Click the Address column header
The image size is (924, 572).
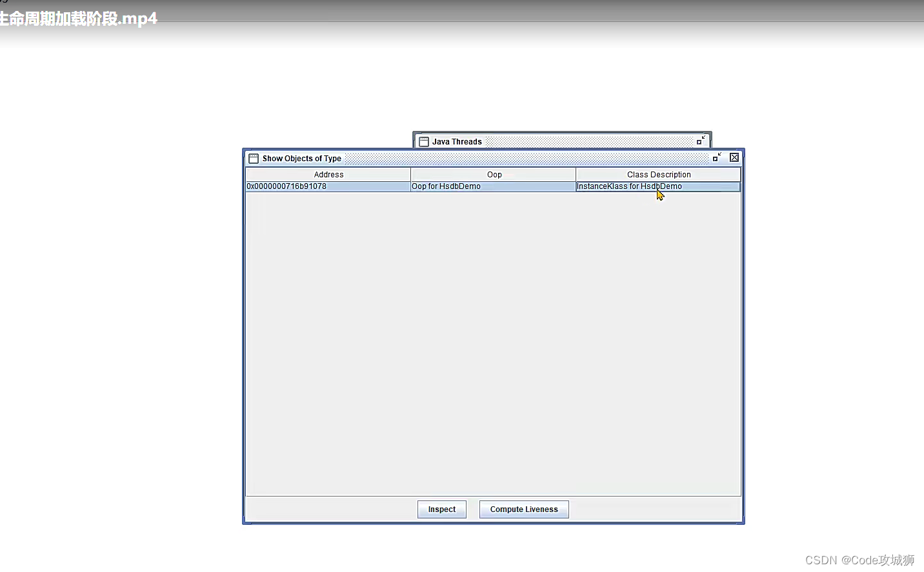328,175
